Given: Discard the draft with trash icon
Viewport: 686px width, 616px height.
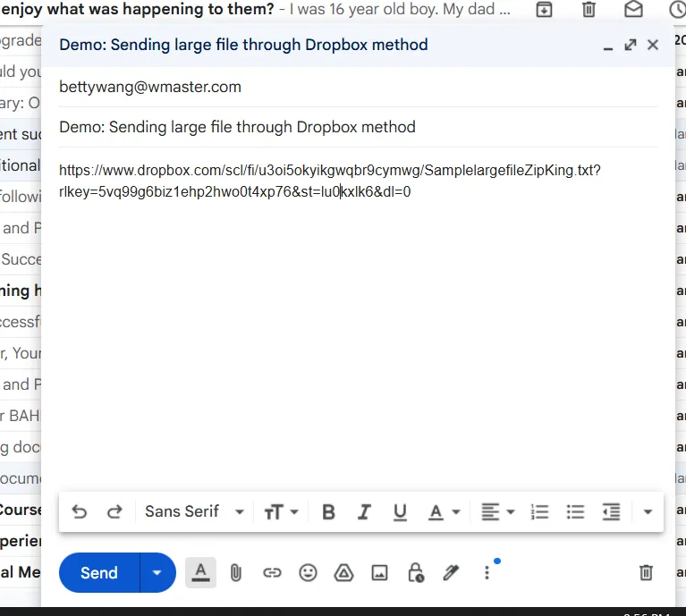Looking at the screenshot, I should (646, 573).
